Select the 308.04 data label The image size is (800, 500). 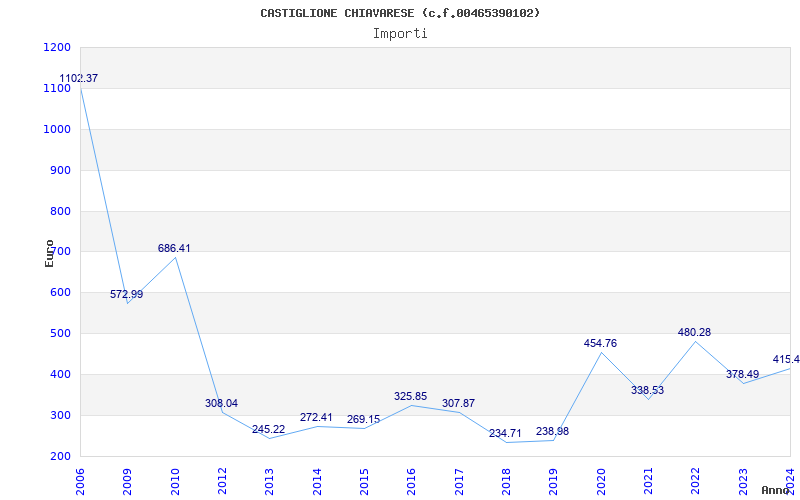click(221, 403)
